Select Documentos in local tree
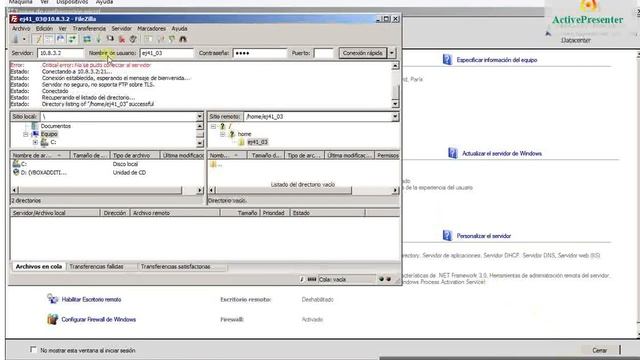 [56, 126]
